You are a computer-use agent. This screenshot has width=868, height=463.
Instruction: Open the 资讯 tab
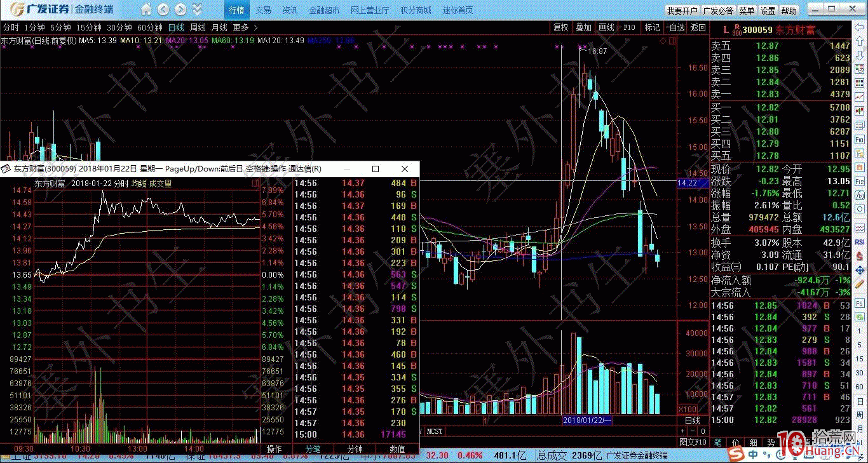click(x=290, y=10)
